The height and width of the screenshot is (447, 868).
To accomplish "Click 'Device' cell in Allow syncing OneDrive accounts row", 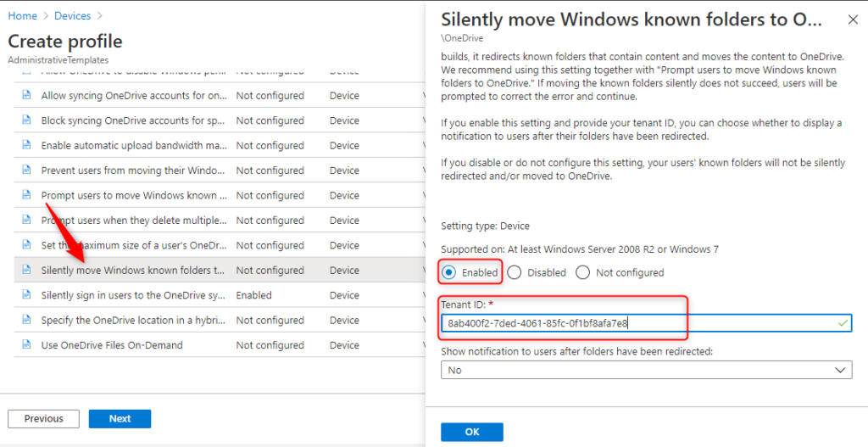I will [344, 95].
